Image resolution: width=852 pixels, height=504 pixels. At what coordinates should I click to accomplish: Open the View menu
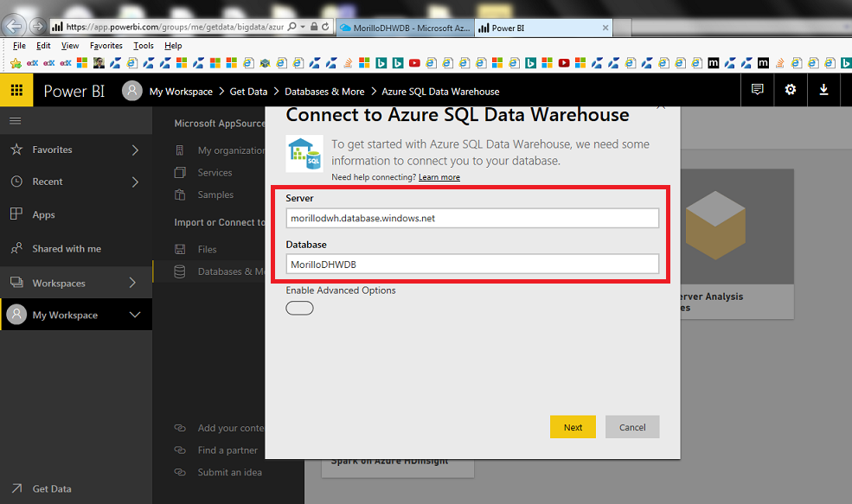coord(69,46)
